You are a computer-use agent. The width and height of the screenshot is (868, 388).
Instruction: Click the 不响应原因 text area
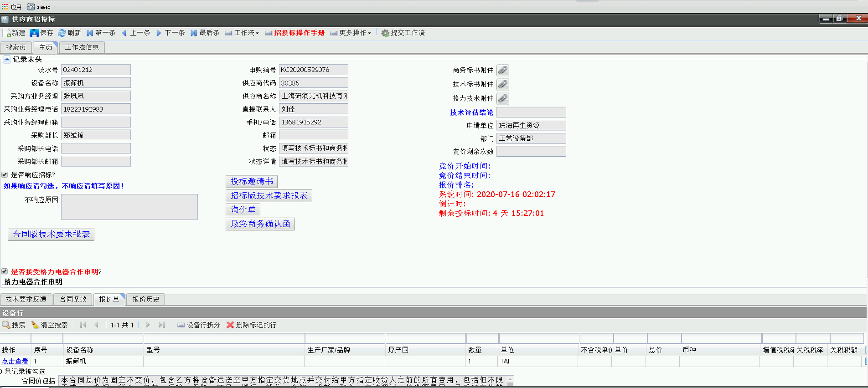pyautogui.click(x=129, y=207)
